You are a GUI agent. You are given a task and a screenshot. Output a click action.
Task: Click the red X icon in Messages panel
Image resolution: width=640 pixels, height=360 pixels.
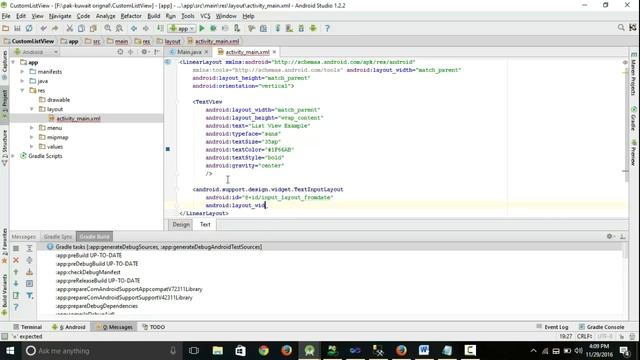(16, 260)
